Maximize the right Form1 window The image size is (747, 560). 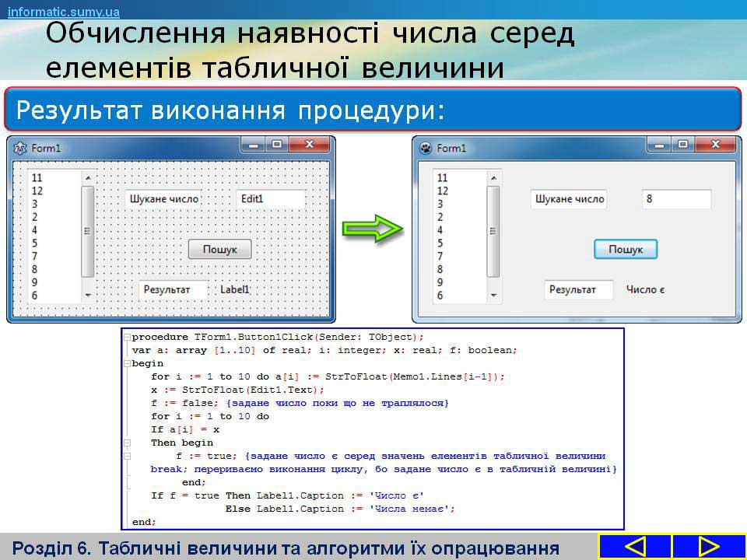pos(682,145)
